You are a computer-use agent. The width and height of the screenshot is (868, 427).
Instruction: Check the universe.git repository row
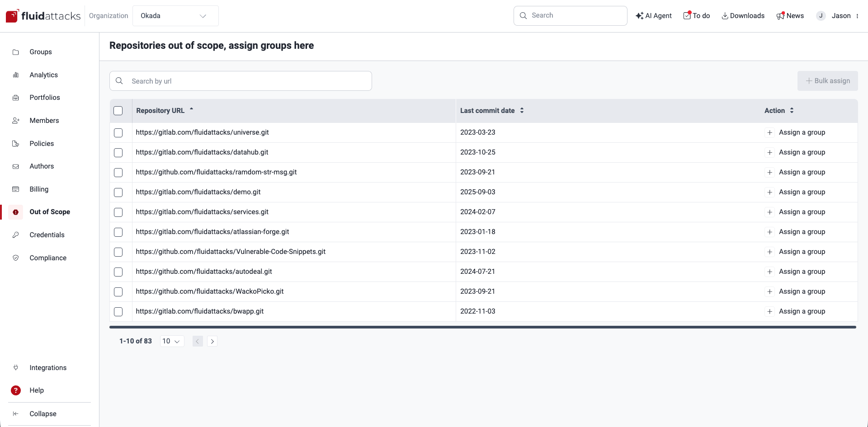coord(118,132)
